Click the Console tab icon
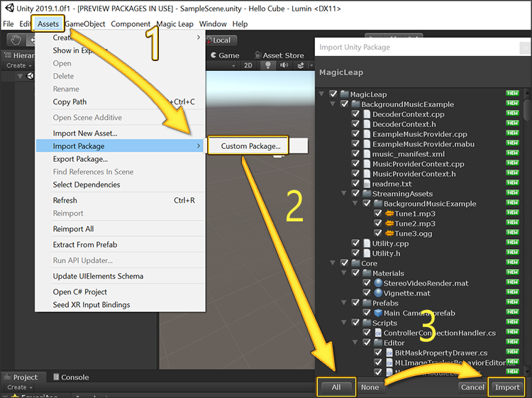This screenshot has height=398, width=532. [56, 377]
